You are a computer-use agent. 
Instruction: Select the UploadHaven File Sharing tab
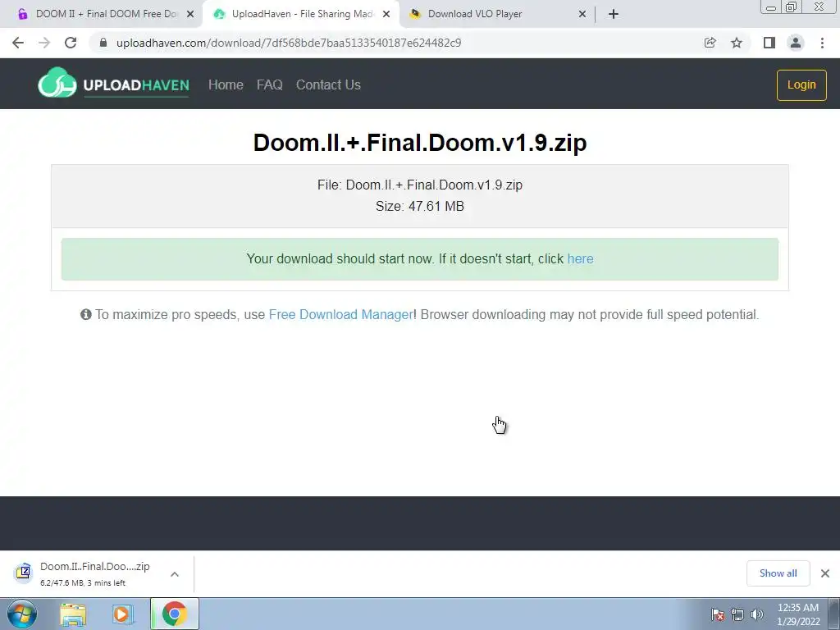click(300, 14)
